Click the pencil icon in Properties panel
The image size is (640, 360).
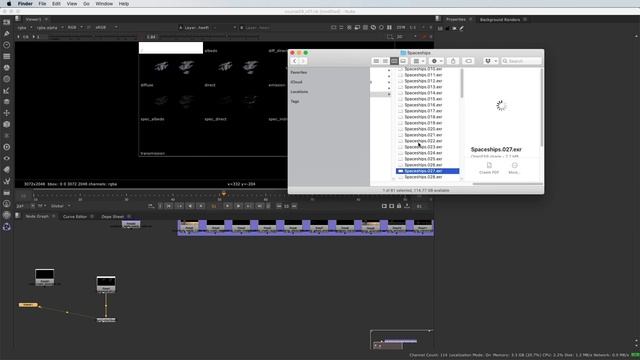[x=462, y=28]
